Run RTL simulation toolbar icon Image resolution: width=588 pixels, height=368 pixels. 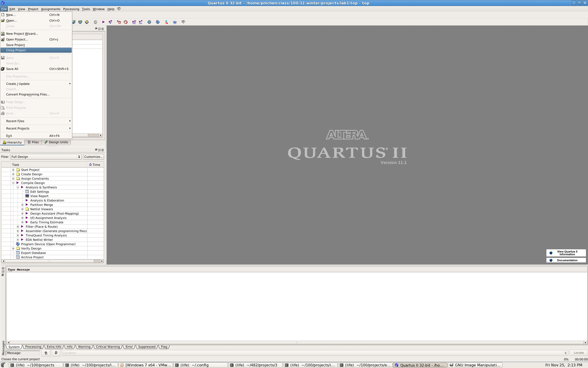[x=134, y=22]
